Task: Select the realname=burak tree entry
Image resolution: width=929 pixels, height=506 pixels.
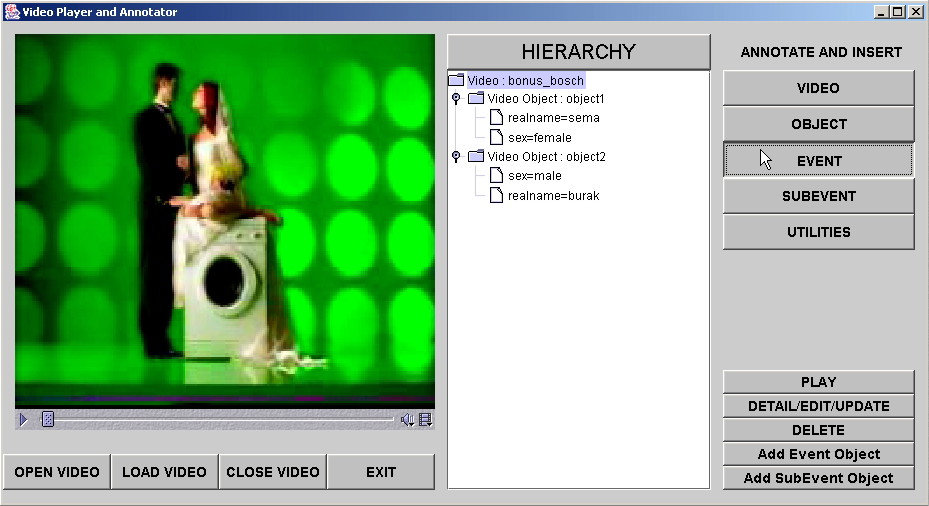Action: click(553, 196)
